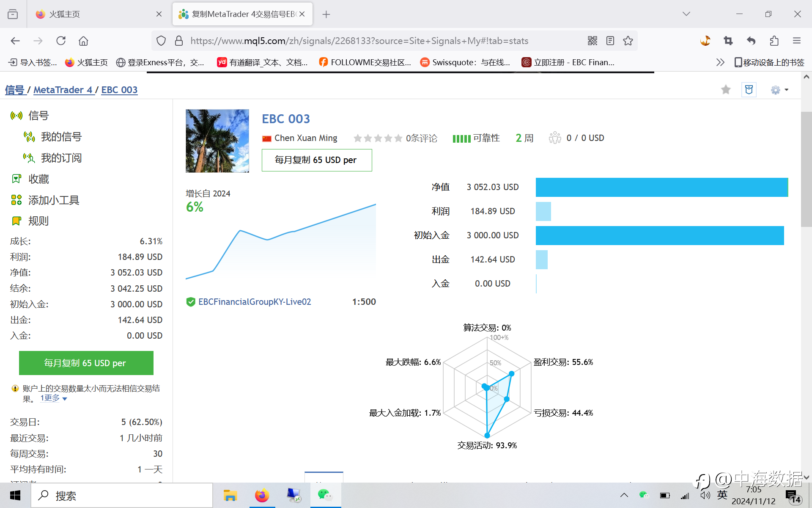Screen dimensions: 812x508
Task: Open 信号 in the left sidebar
Action: coord(30,116)
